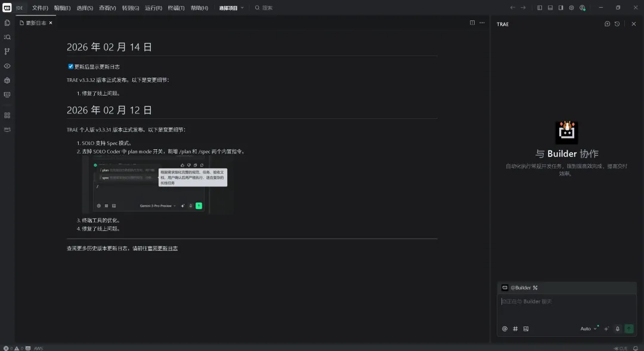Screen dimensions: 644x351
Task: Click the prompt enhance sparkle icon
Action: 606,329
